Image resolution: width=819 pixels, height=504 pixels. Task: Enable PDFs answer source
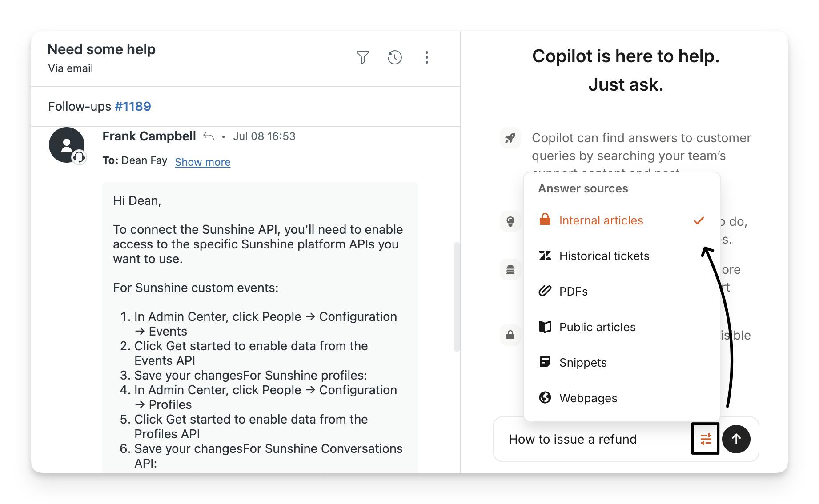pyautogui.click(x=573, y=292)
